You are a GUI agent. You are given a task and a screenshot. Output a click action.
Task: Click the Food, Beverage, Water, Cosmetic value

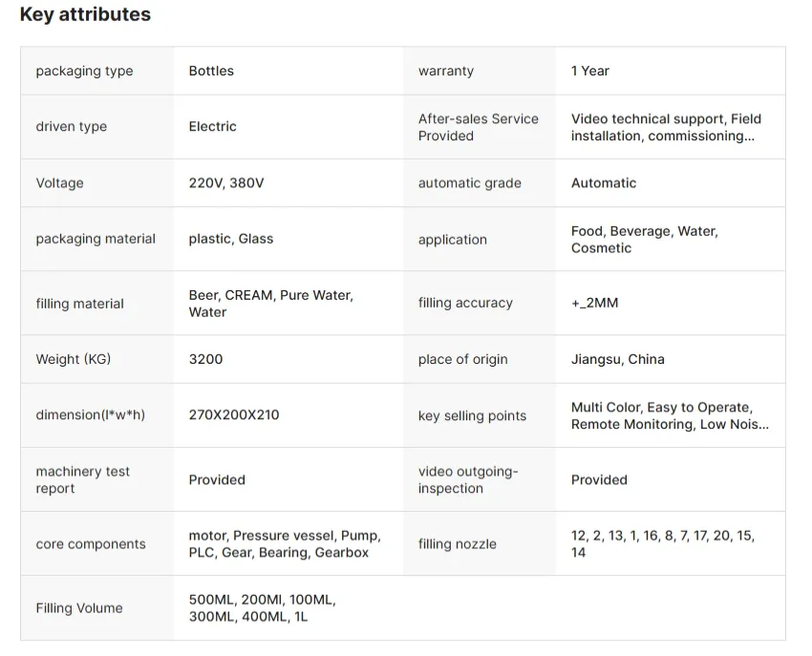(644, 239)
